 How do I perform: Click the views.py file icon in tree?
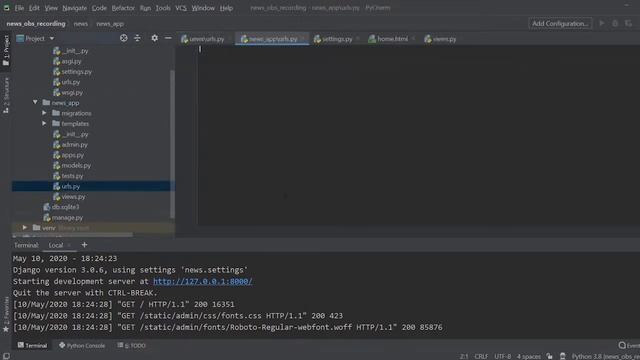[56, 197]
